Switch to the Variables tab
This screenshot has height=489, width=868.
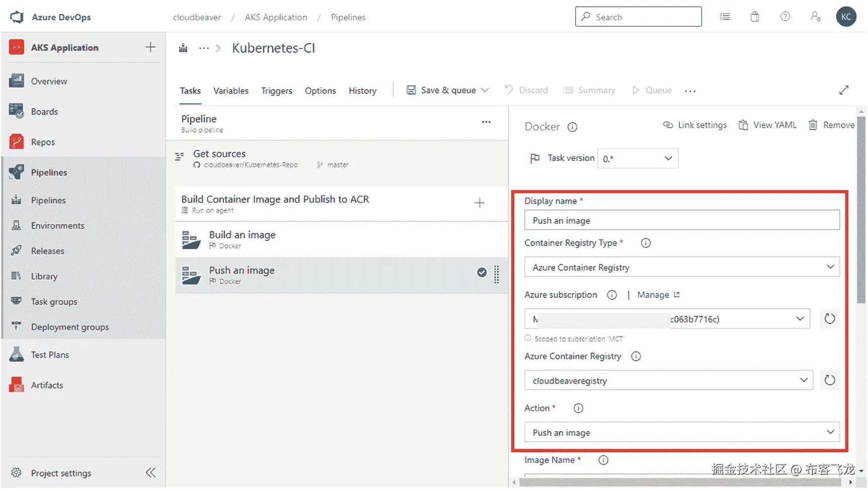230,91
